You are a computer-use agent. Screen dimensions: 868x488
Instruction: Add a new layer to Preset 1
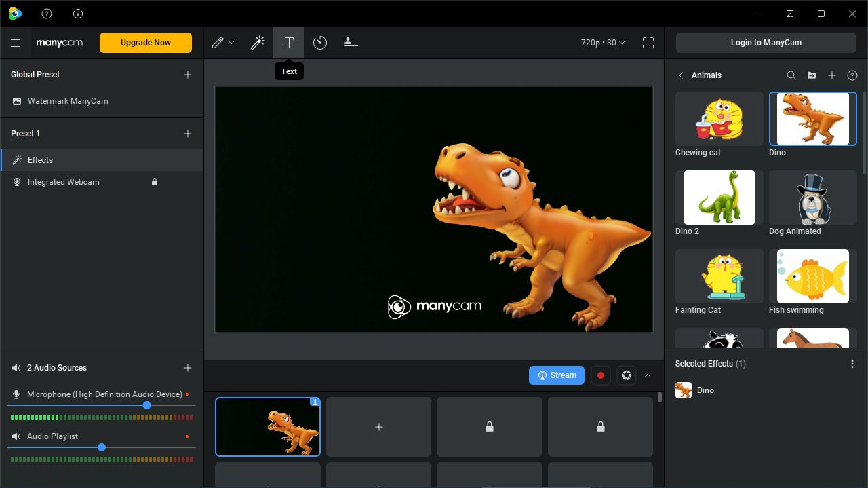[x=188, y=134]
